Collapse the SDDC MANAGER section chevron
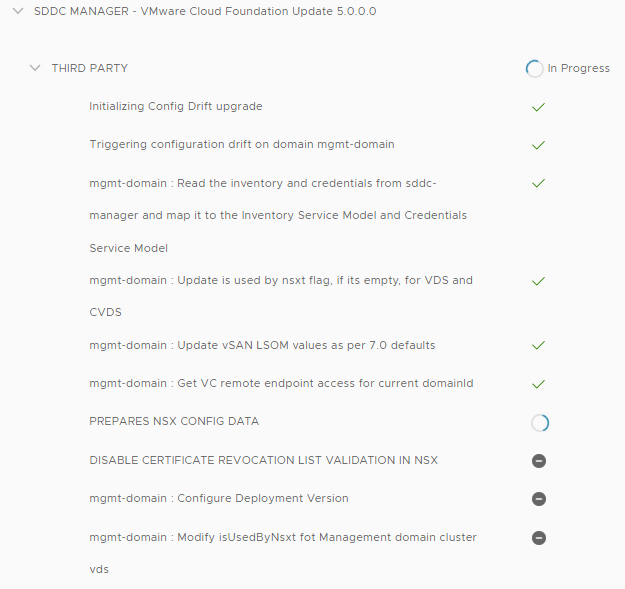625x589 pixels. point(17,12)
